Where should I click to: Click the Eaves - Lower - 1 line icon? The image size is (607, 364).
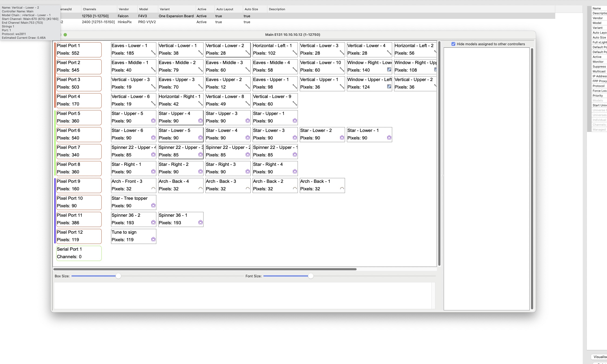click(153, 53)
